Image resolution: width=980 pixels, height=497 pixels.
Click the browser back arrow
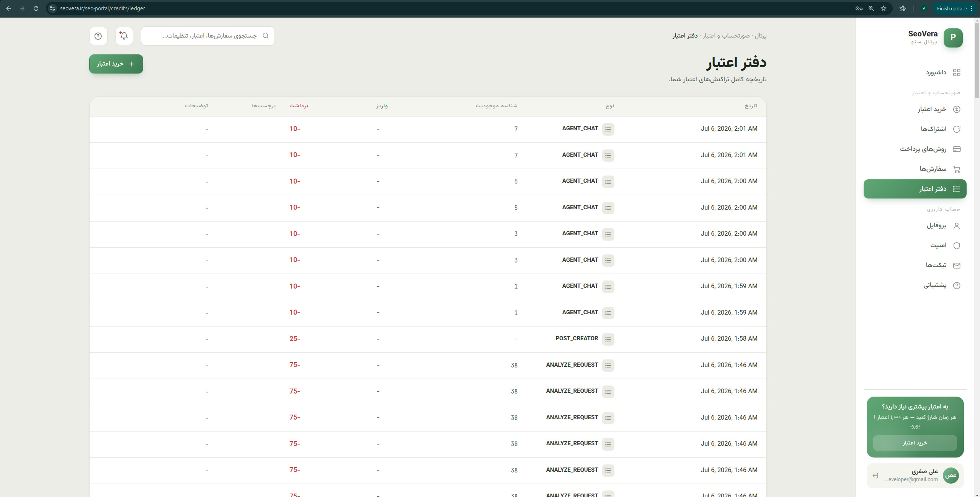(x=8, y=8)
